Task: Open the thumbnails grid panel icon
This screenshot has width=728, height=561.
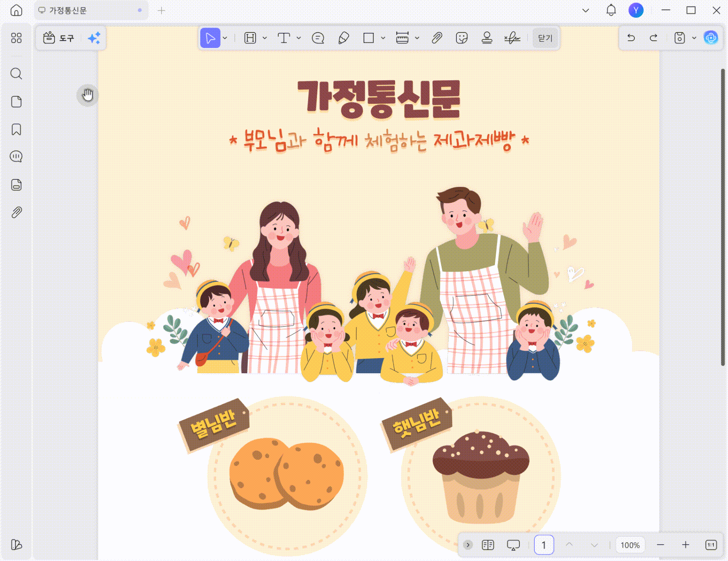Action: click(x=16, y=38)
